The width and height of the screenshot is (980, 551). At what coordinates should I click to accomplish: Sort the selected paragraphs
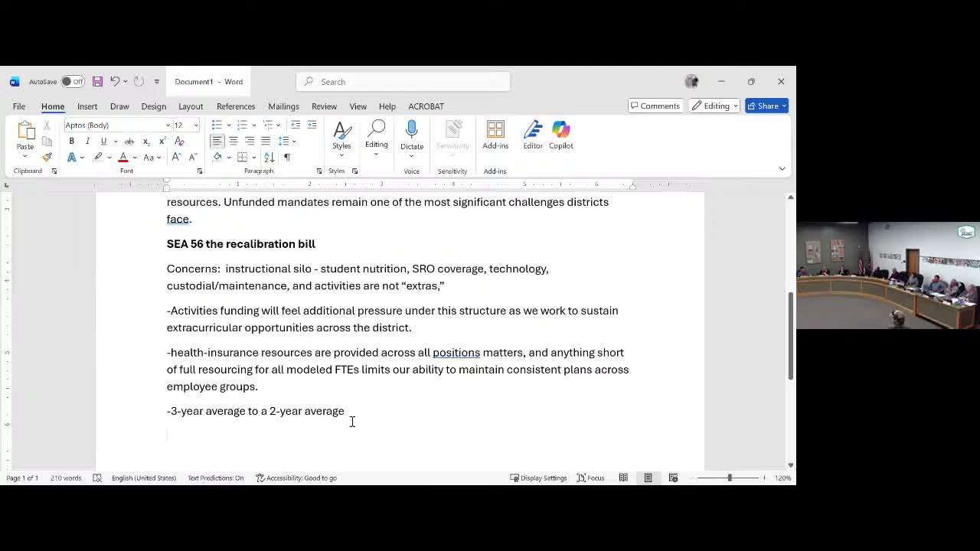click(x=269, y=158)
